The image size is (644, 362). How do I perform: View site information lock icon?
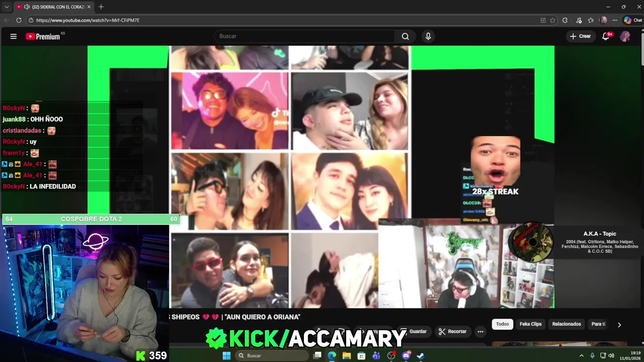pyautogui.click(x=31, y=20)
